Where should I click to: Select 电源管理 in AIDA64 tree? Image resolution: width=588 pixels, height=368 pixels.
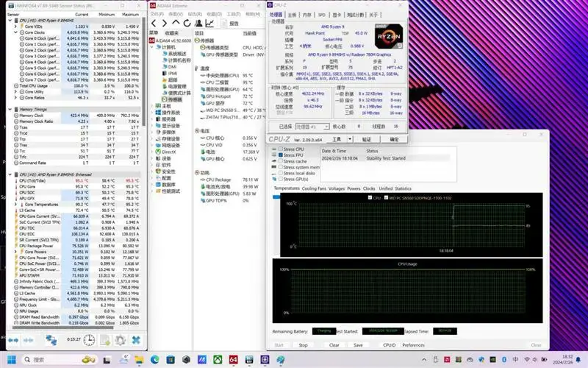(x=173, y=86)
